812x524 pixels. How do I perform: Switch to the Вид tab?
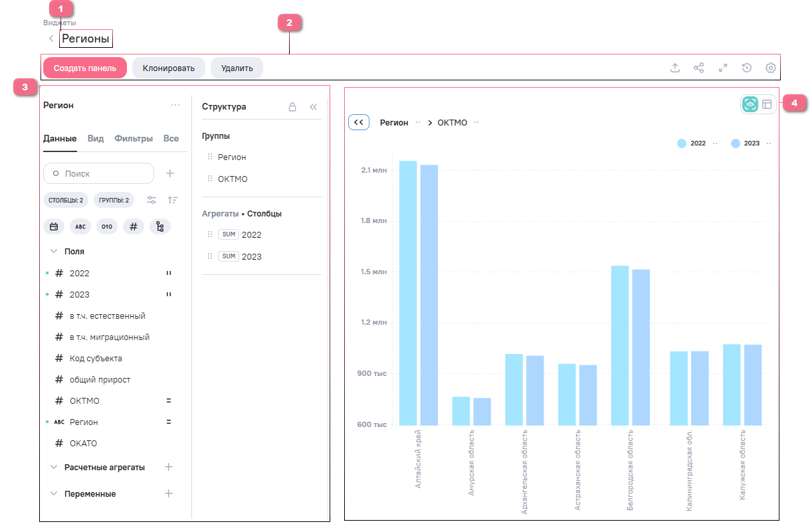96,139
